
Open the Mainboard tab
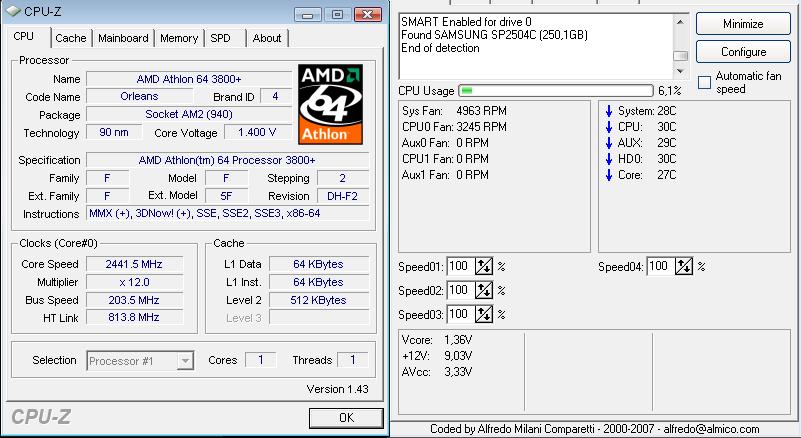123,38
